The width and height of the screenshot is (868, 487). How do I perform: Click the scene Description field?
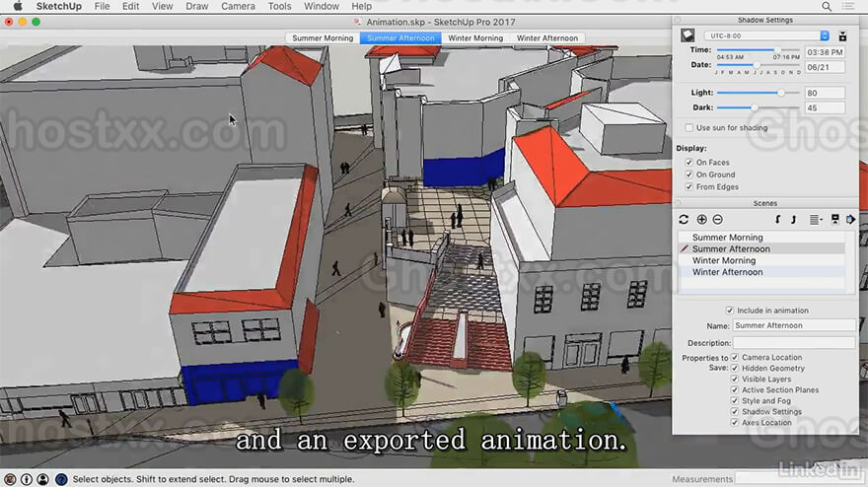click(x=794, y=343)
